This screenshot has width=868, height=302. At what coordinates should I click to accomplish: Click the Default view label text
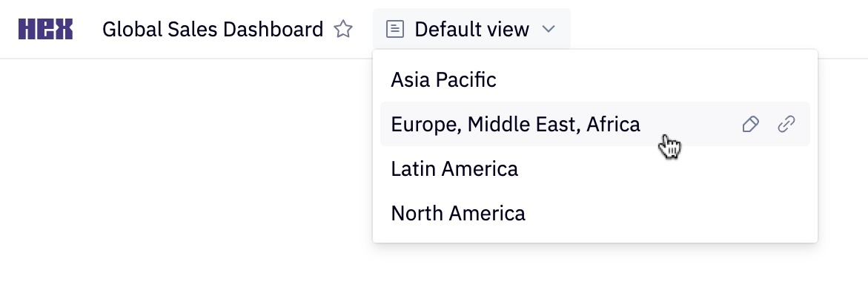click(471, 30)
